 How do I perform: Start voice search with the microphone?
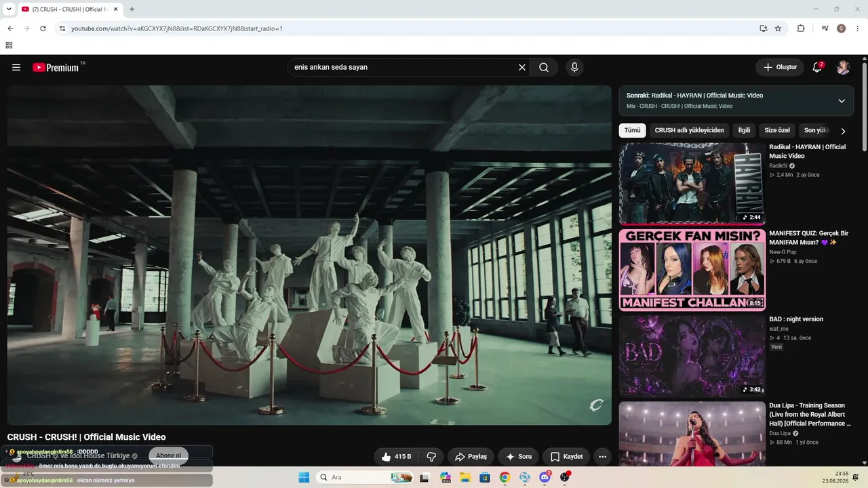[574, 67]
